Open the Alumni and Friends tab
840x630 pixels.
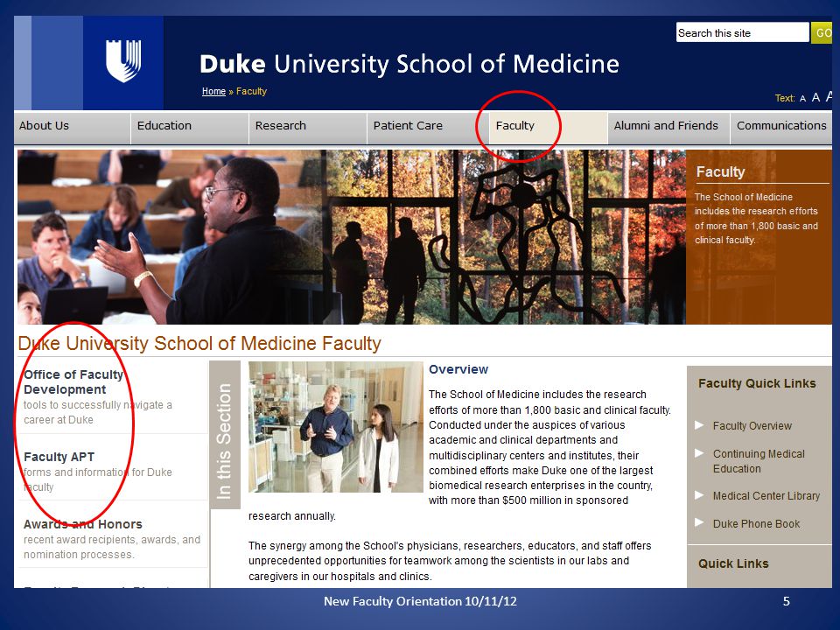click(x=668, y=128)
